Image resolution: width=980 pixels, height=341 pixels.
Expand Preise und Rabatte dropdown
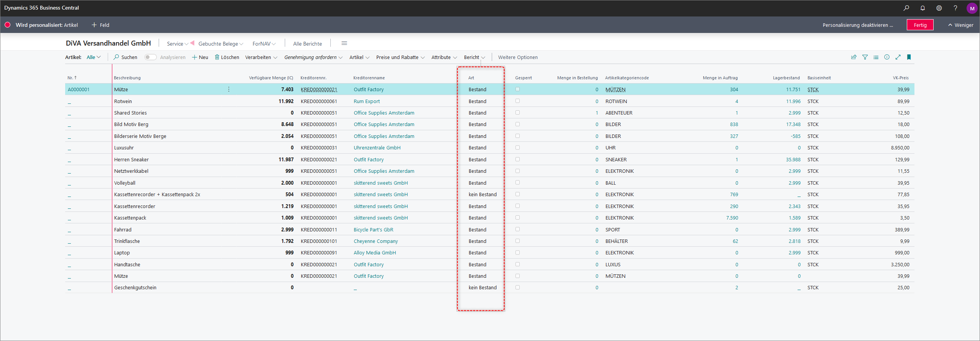pyautogui.click(x=400, y=57)
